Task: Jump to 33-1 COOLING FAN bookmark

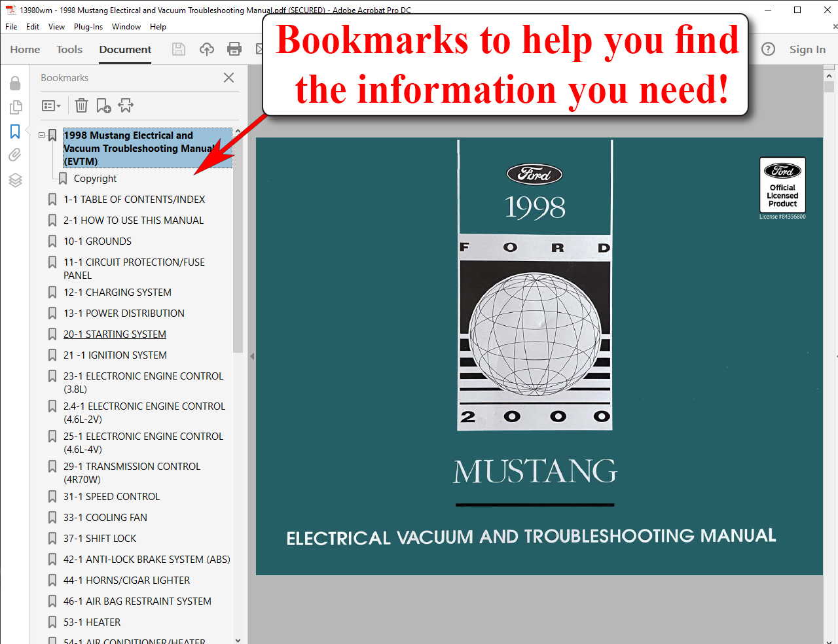Action: coord(105,518)
